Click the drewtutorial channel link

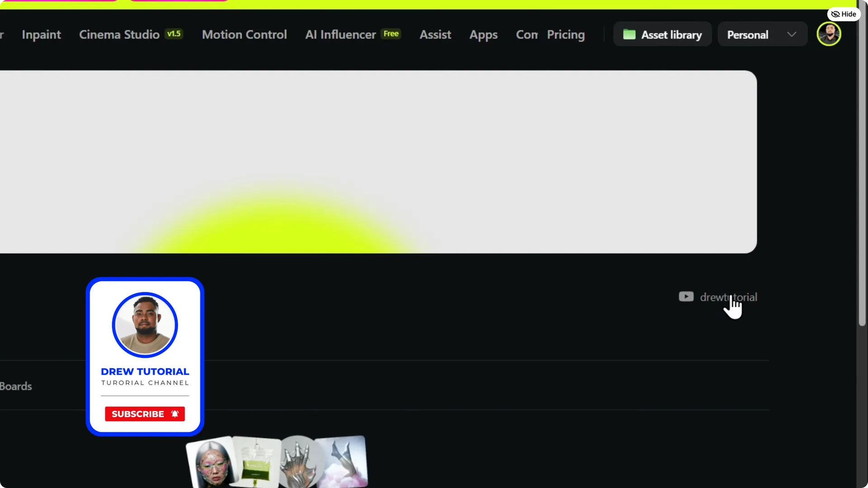pyautogui.click(x=729, y=297)
